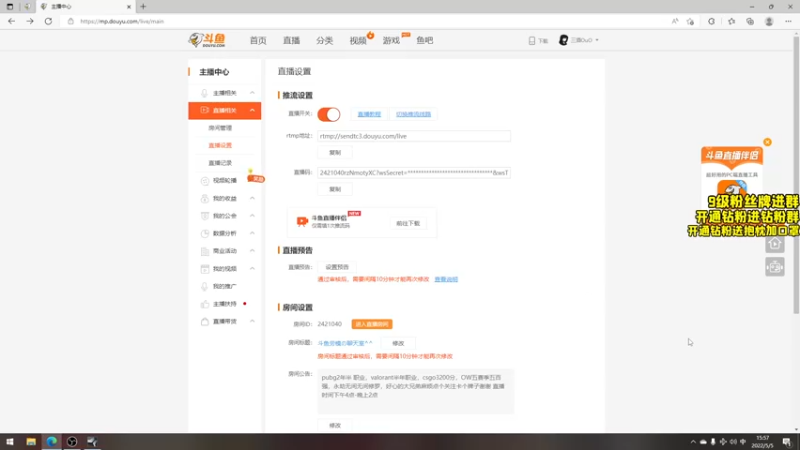Go to 首页 in the top navigation

(x=258, y=40)
